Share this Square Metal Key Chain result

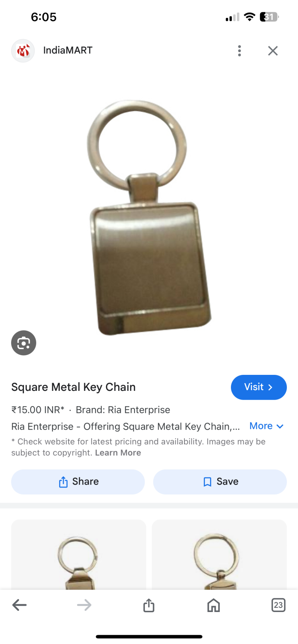pos(78,482)
